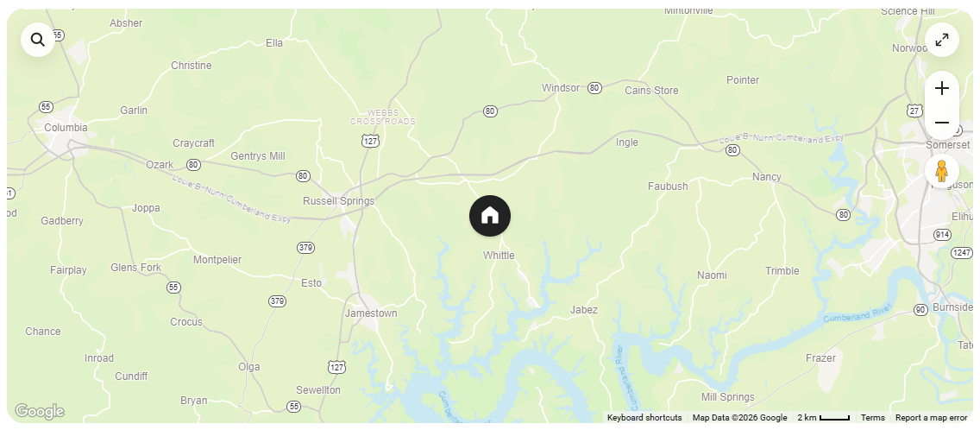
Task: Click the Whittle label below the marker
Action: (x=499, y=256)
